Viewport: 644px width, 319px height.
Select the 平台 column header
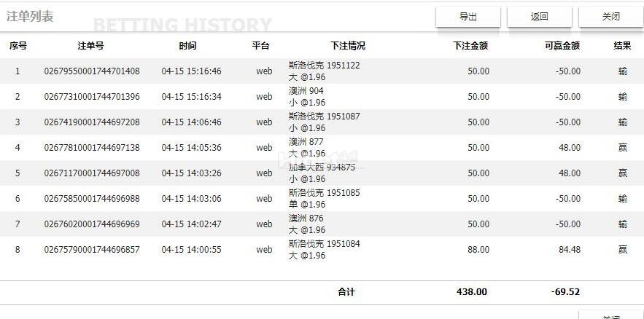260,46
